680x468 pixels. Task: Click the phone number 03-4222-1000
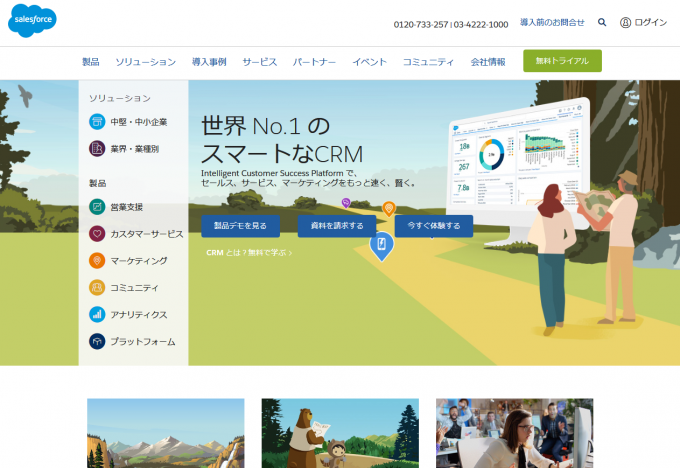point(481,25)
